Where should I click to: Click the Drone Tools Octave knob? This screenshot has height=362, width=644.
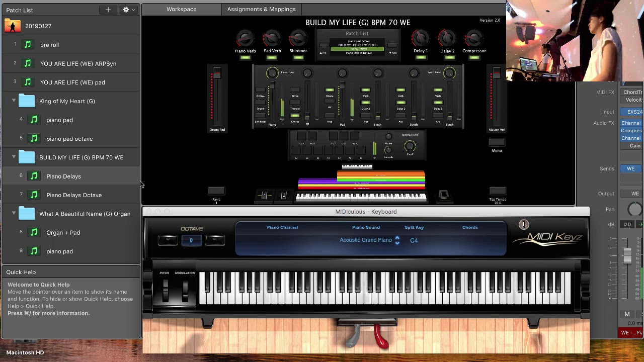click(x=388, y=137)
